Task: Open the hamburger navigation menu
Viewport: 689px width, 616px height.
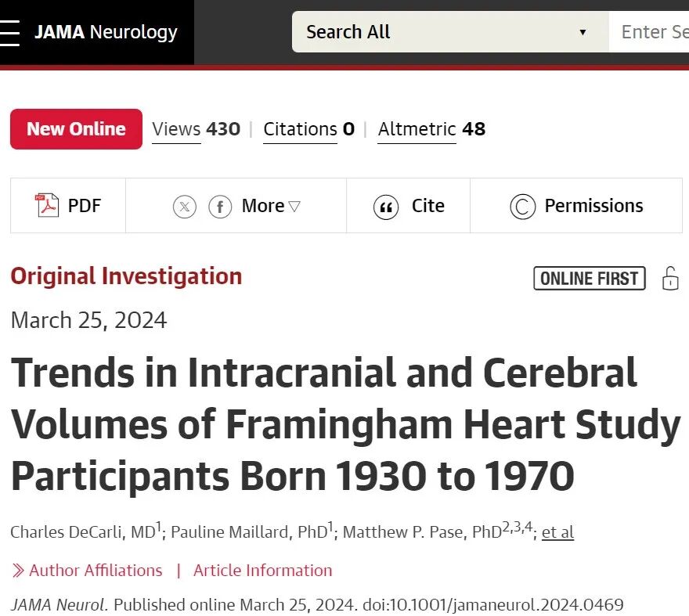Action: pyautogui.click(x=9, y=33)
